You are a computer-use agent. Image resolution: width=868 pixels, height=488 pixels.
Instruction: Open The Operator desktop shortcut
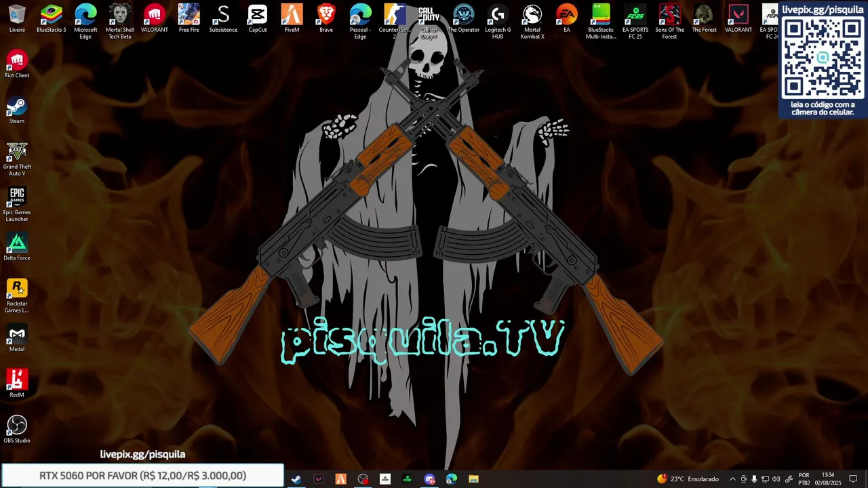coord(463,18)
